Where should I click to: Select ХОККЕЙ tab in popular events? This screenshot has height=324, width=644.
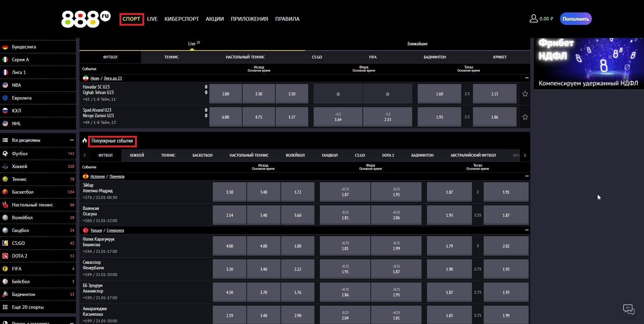pyautogui.click(x=137, y=155)
